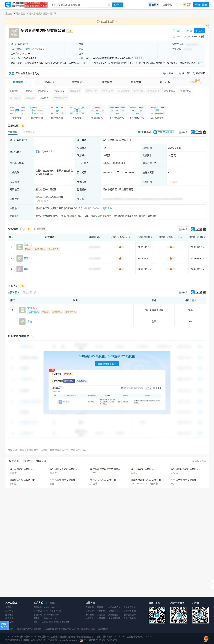Click bell icon beside 股东信息 heading
The height and width of the screenshot is (644, 214).
(28, 229)
